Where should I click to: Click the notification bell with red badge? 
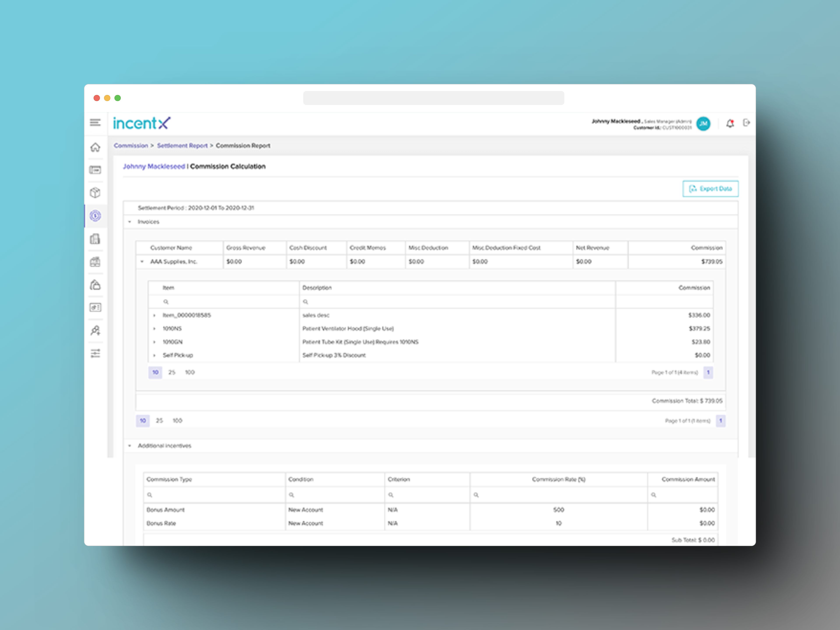tap(730, 123)
